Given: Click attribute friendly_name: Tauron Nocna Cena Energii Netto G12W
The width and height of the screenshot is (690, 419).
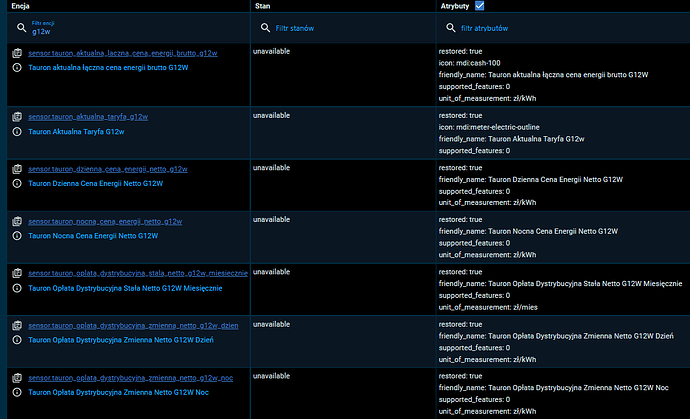Looking at the screenshot, I should point(528,231).
